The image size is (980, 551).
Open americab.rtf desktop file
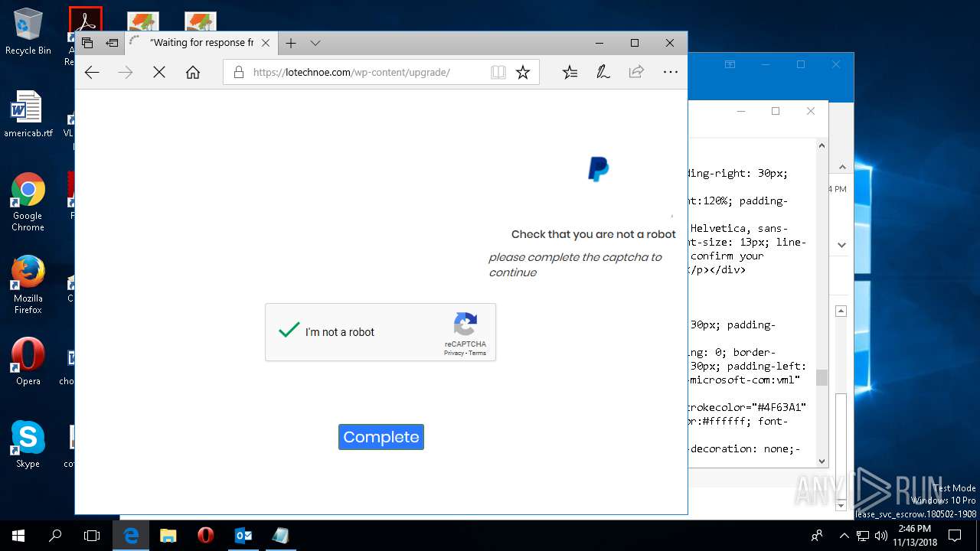(x=28, y=114)
